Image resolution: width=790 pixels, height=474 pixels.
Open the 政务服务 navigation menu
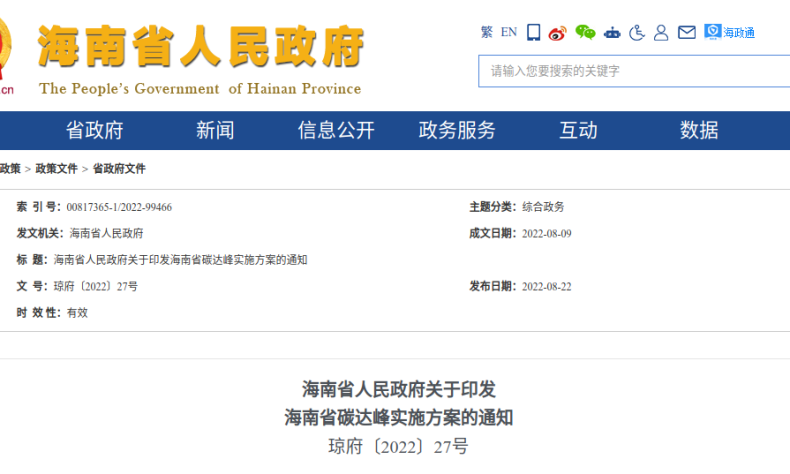point(457,130)
